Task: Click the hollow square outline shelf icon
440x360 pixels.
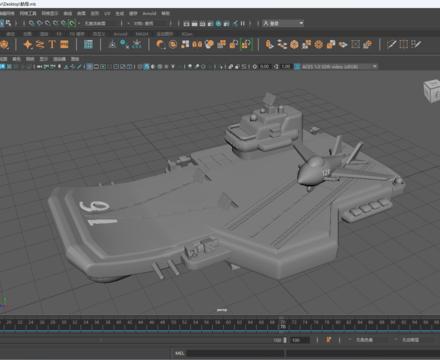Action: pos(356,44)
